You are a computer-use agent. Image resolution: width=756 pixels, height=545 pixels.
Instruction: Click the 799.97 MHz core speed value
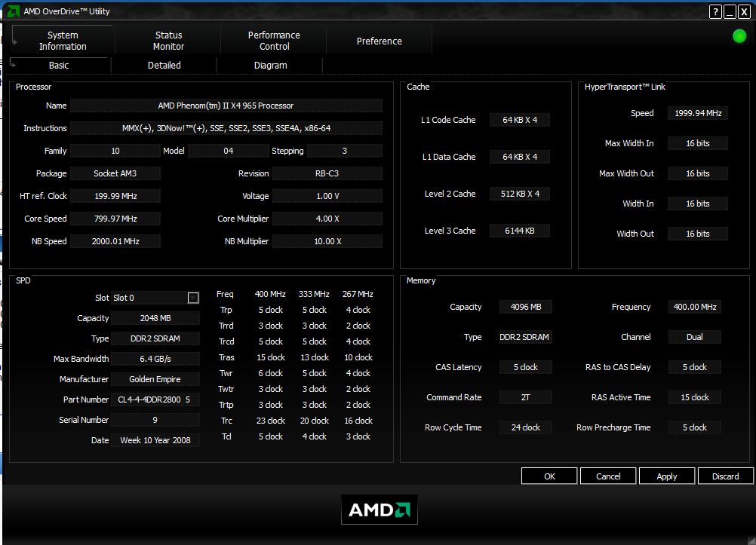pos(115,219)
